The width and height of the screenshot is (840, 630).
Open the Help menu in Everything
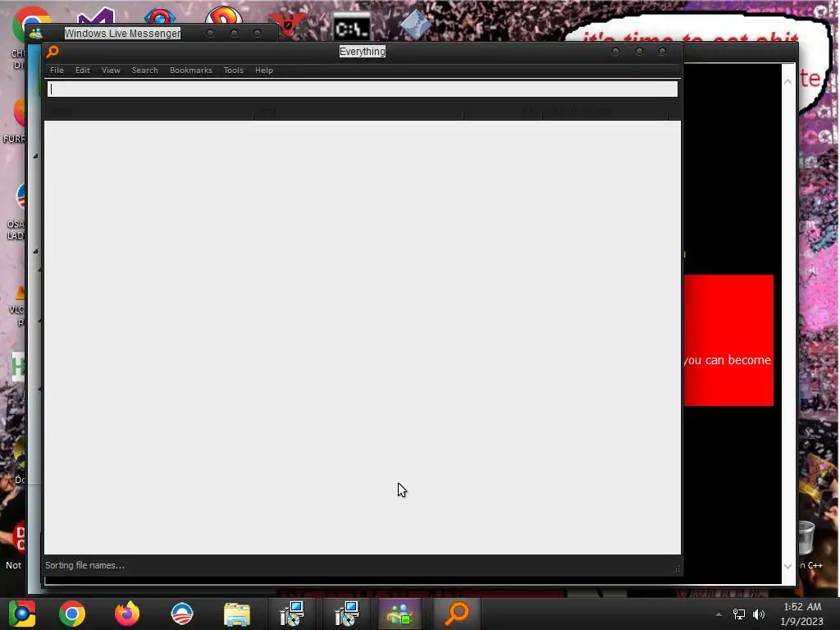click(263, 71)
